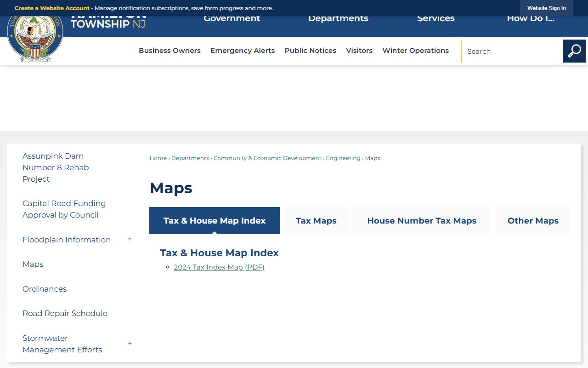Click the Website Sign In button
The height and width of the screenshot is (368, 588).
click(547, 8)
